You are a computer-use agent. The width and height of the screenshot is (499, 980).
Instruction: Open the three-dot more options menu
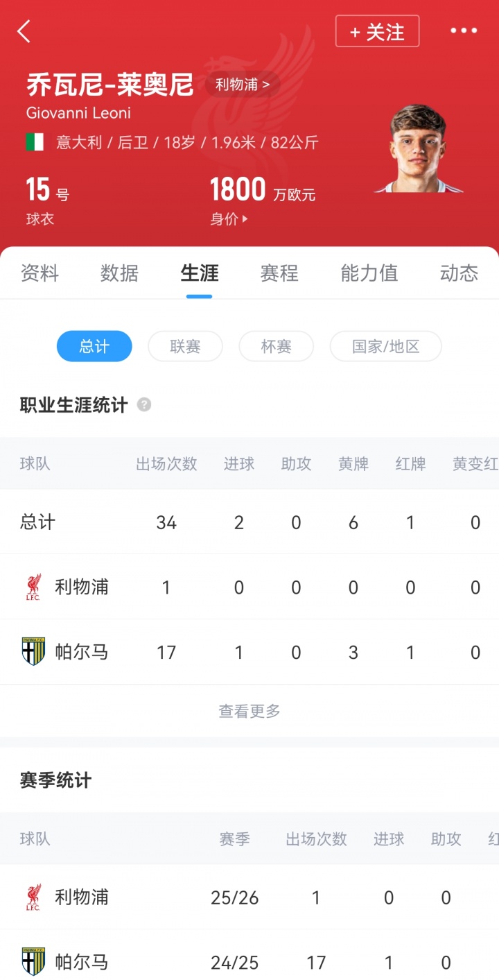pyautogui.click(x=464, y=31)
